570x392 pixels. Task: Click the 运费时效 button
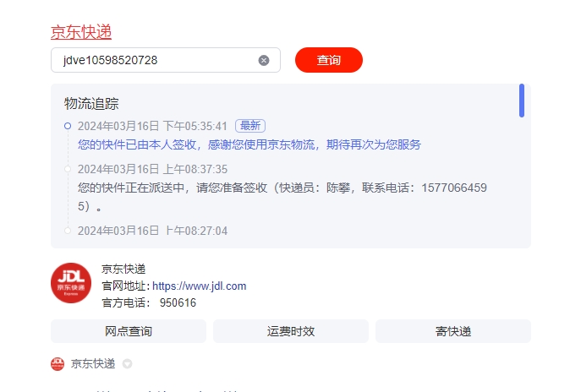291,331
